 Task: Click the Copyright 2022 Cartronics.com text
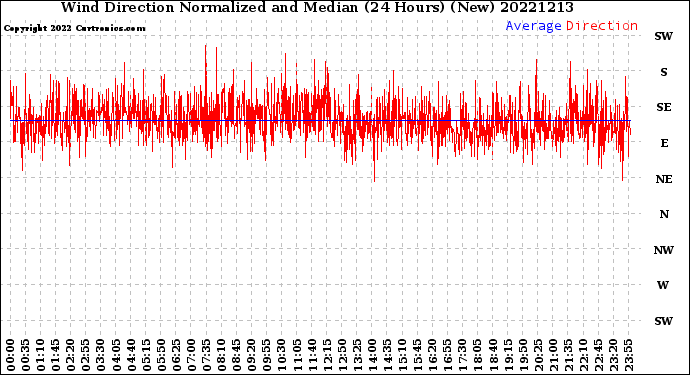coord(74,28)
